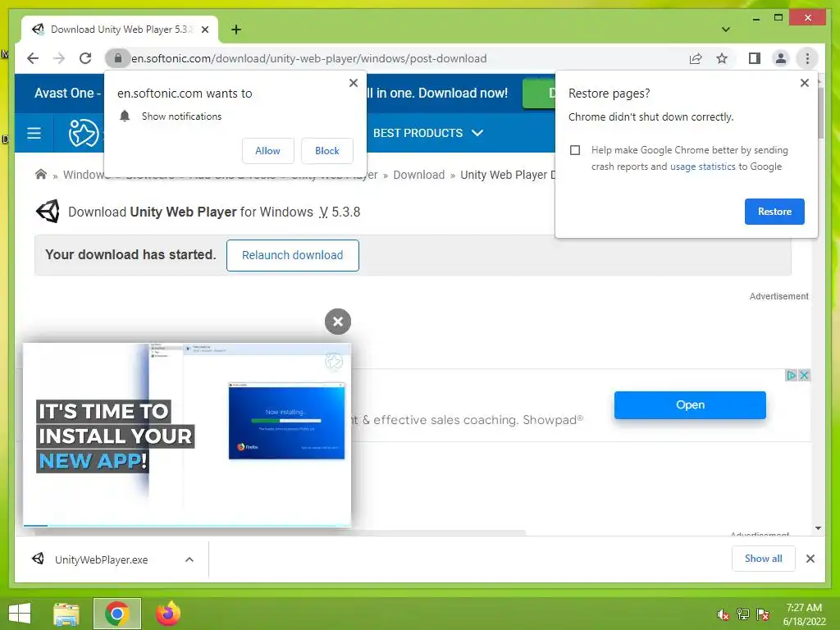This screenshot has height=630, width=840.
Task: Open File Explorer from the taskbar
Action: [66, 614]
